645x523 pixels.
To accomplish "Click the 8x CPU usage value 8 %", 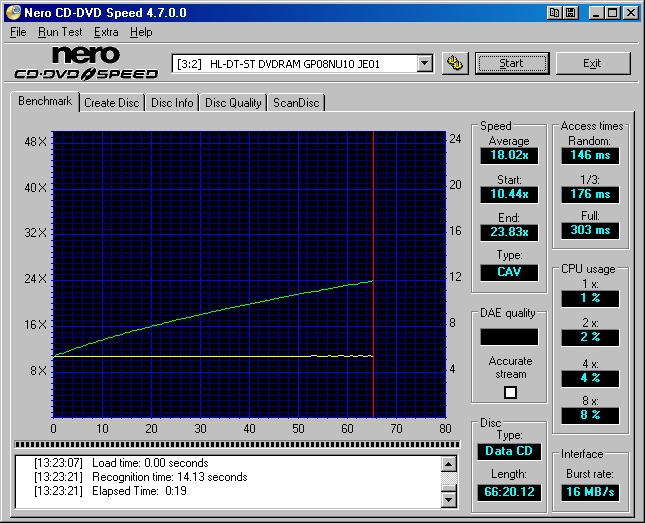I will click(x=590, y=415).
